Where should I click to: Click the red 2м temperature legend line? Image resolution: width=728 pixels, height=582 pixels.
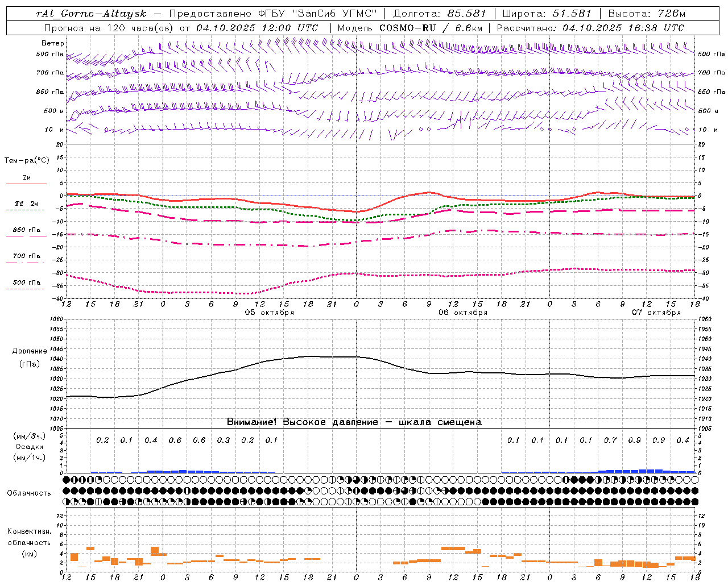pos(26,184)
